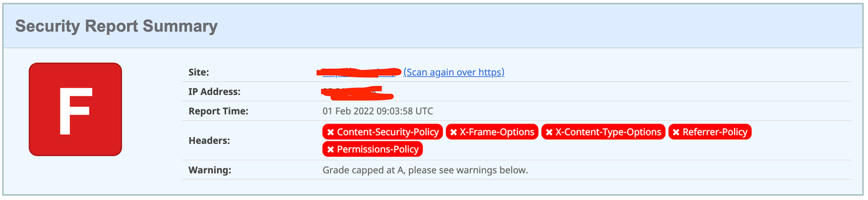Image resolution: width=868 pixels, height=200 pixels.
Task: Select the Referrer-Policy header badge
Action: [710, 132]
